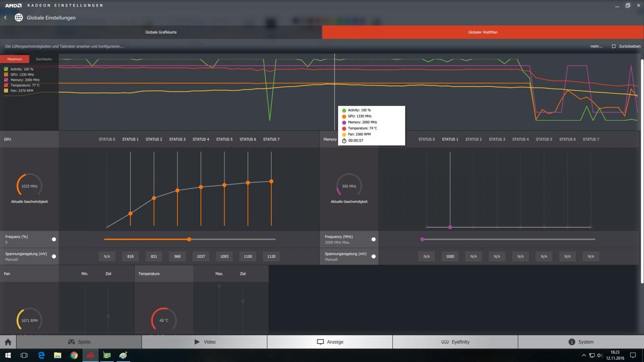Toggle the Memory clock graph checkbox
This screenshot has width=644, height=362.
[x=6, y=80]
